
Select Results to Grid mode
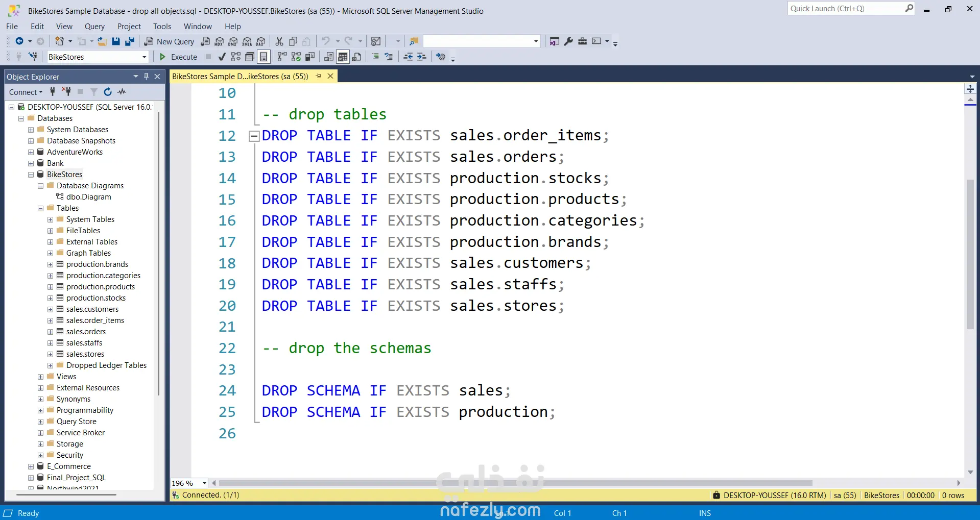click(x=343, y=57)
